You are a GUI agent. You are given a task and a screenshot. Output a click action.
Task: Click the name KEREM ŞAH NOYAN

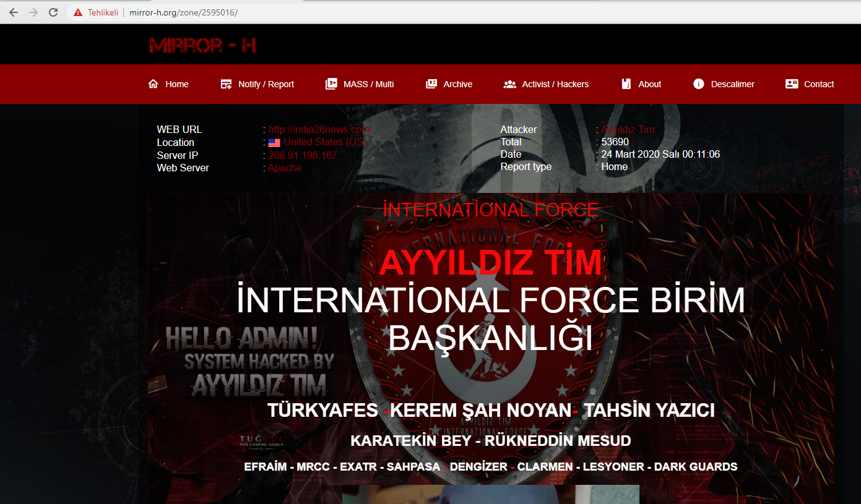pos(480,410)
